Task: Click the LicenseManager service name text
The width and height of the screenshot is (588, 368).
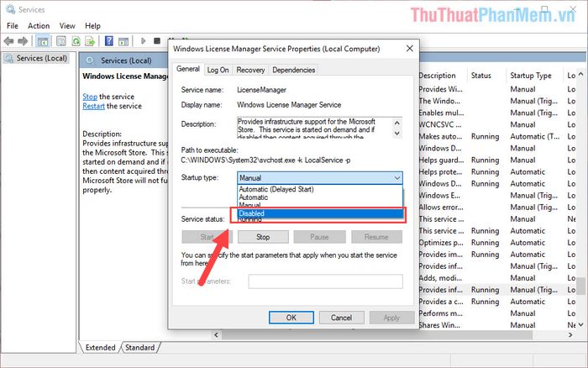Action: tap(261, 90)
